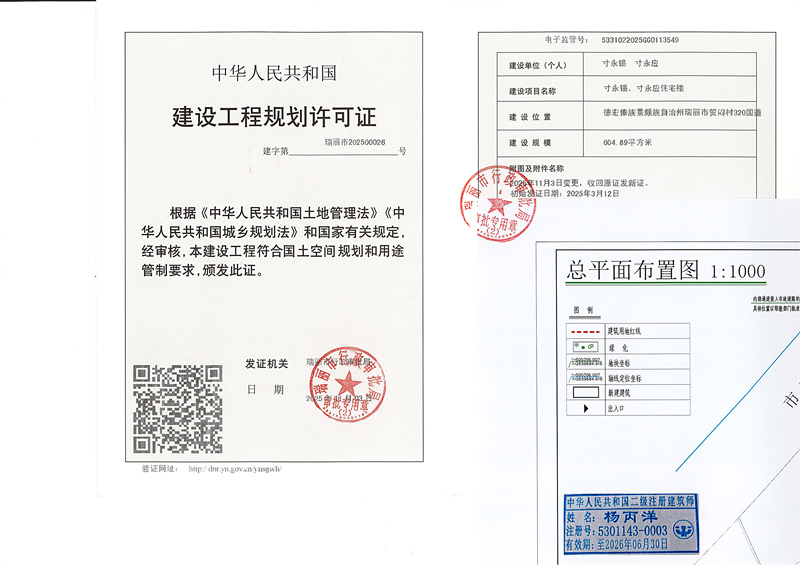Click the green parcel coordinate legend symbol
Image resolution: width=800 pixels, height=565 pixels.
tap(586, 362)
